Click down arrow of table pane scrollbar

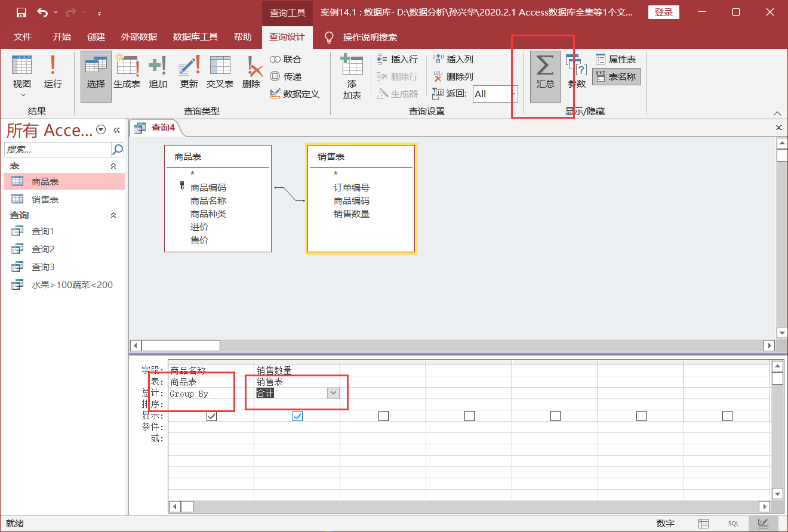(782, 332)
